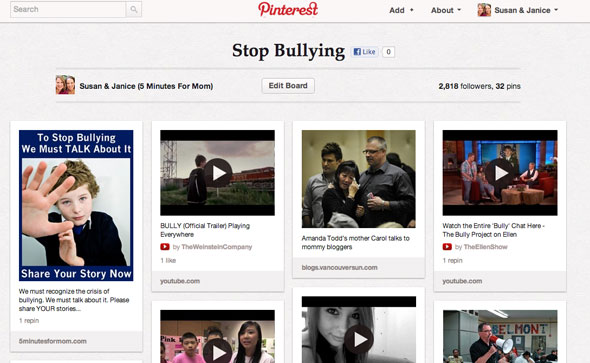Click 'We must recognize the crisis' description
Screen dimensions: 590x363
pos(74,300)
